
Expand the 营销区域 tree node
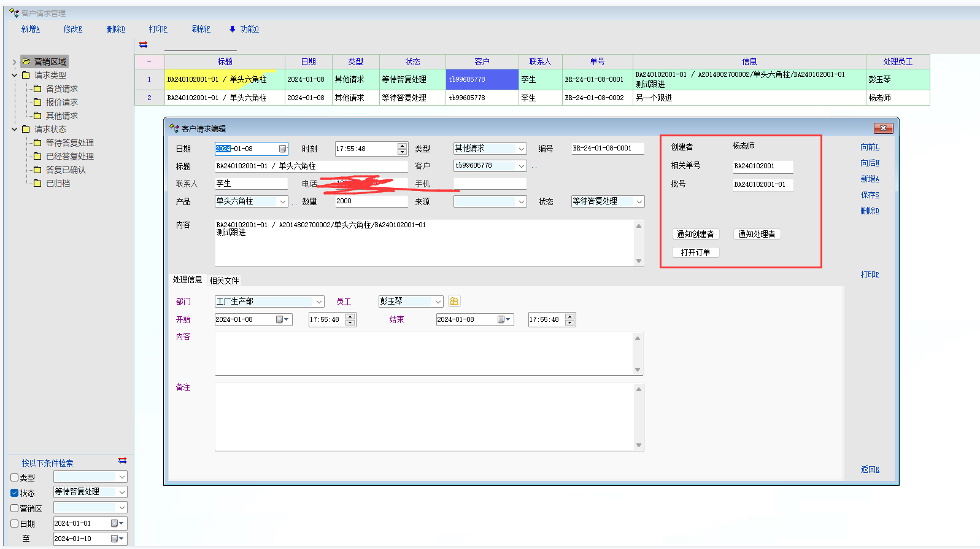click(x=14, y=62)
